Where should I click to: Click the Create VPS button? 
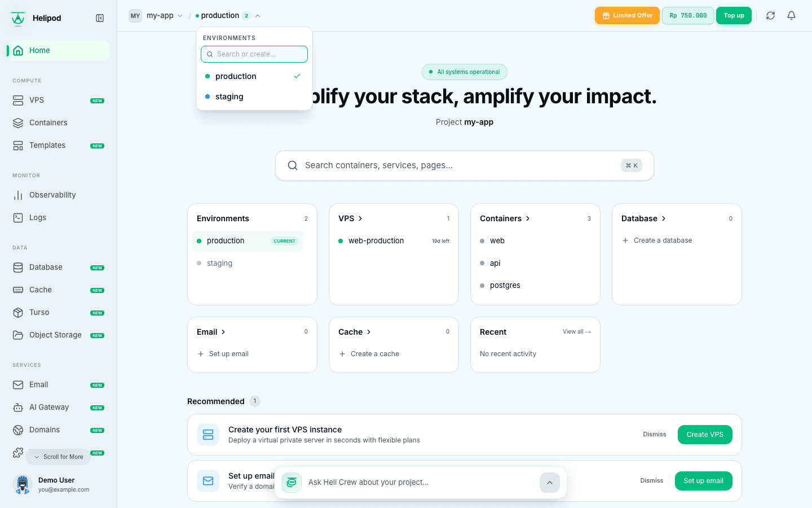(705, 435)
